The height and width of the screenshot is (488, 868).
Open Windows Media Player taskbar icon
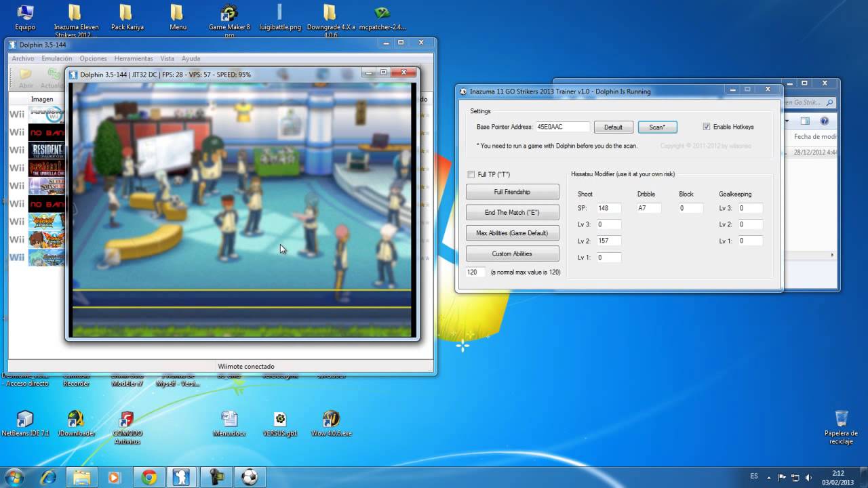coord(114,477)
